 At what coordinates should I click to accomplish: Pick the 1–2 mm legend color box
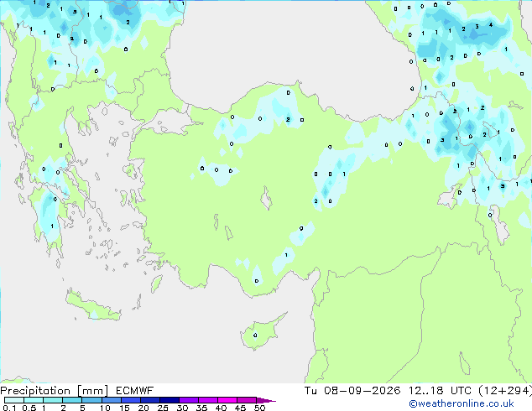(53, 400)
